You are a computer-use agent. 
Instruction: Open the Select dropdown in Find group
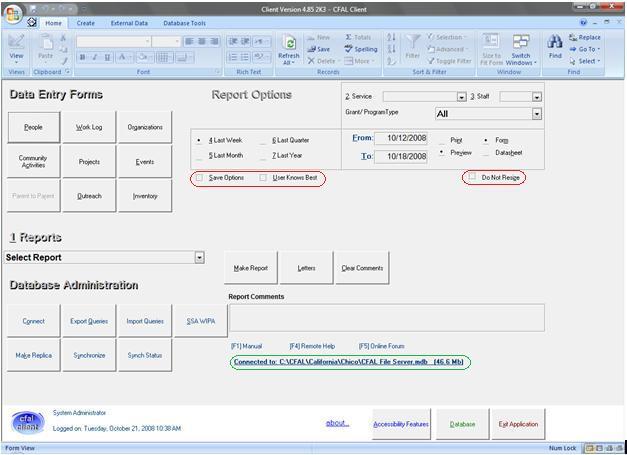coord(585,61)
